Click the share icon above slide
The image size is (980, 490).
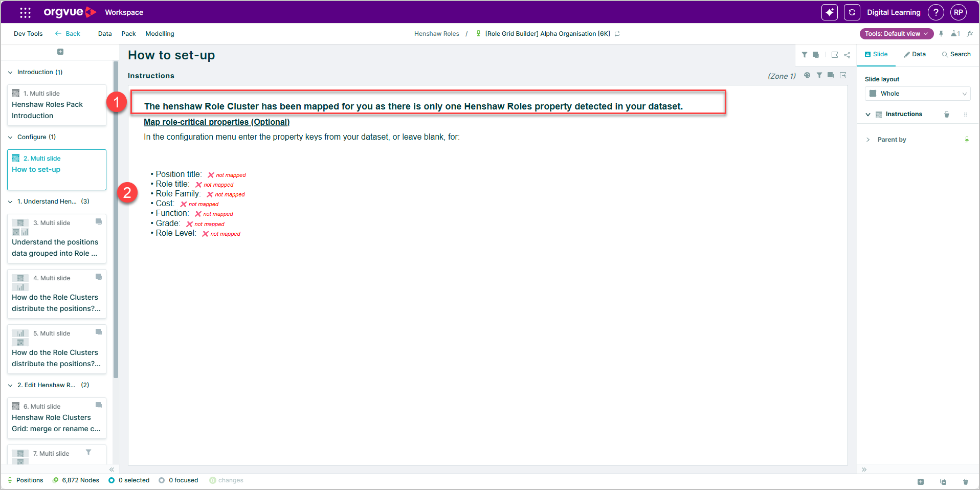(x=847, y=55)
